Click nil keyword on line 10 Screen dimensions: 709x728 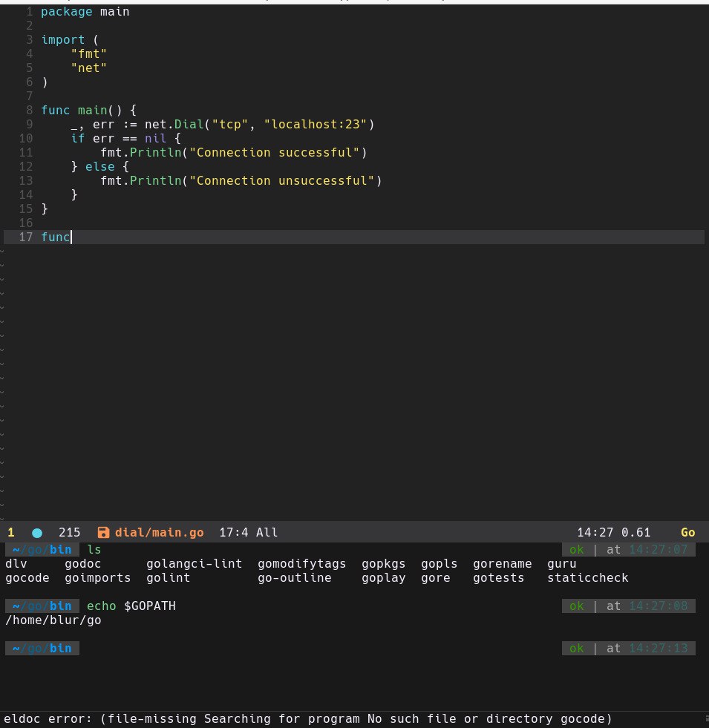(156, 138)
